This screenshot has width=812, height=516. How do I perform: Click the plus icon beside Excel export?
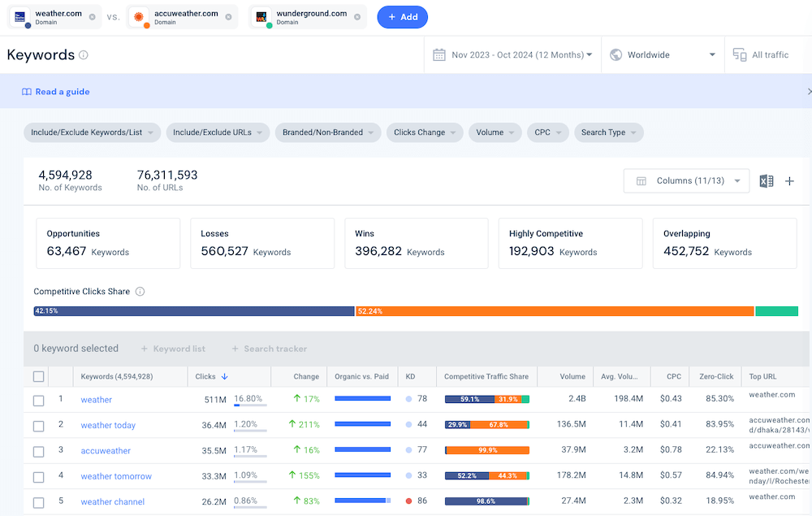pyautogui.click(x=789, y=181)
